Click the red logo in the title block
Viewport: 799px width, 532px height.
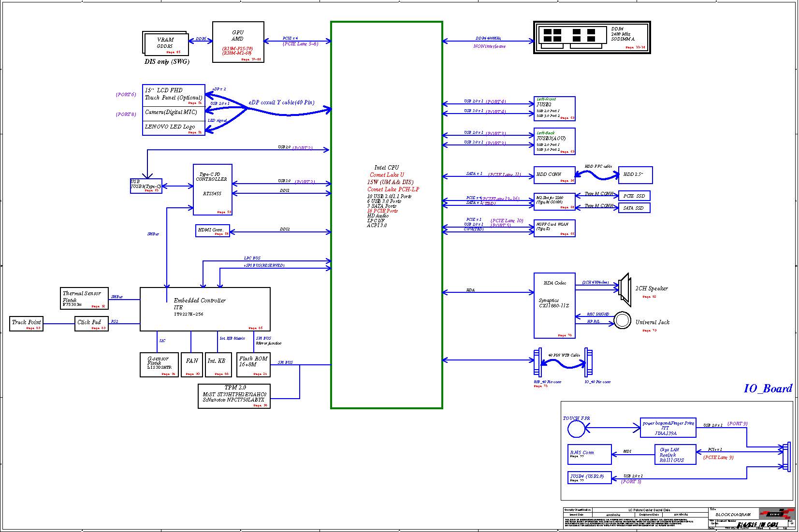tap(777, 514)
